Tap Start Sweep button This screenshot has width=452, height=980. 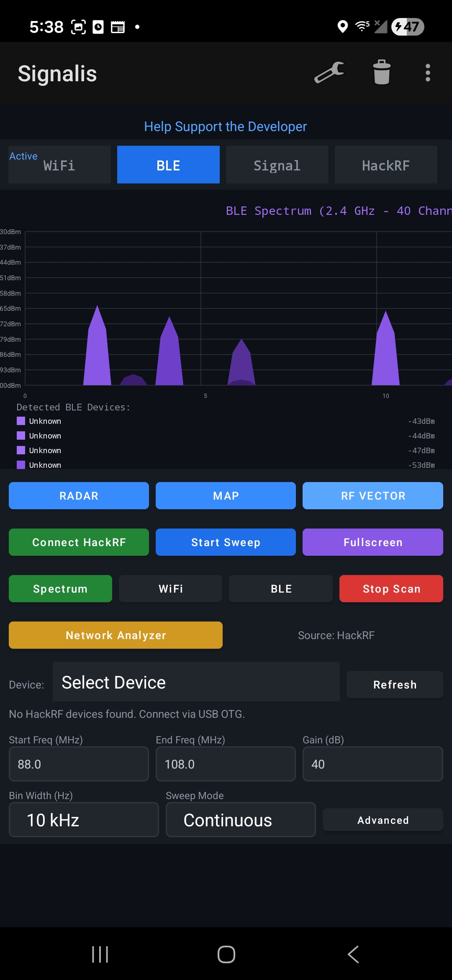coord(226,542)
